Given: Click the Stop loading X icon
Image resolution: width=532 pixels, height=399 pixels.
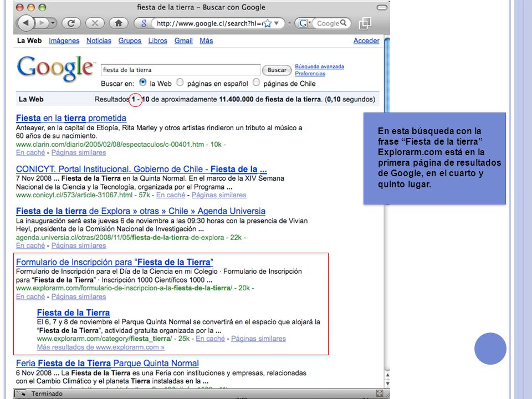Looking at the screenshot, I should pyautogui.click(x=95, y=23).
